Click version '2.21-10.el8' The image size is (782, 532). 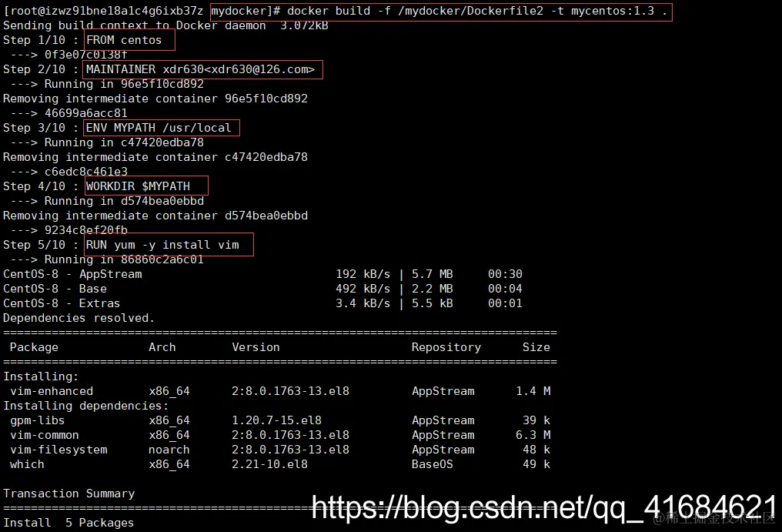pyautogui.click(x=269, y=464)
